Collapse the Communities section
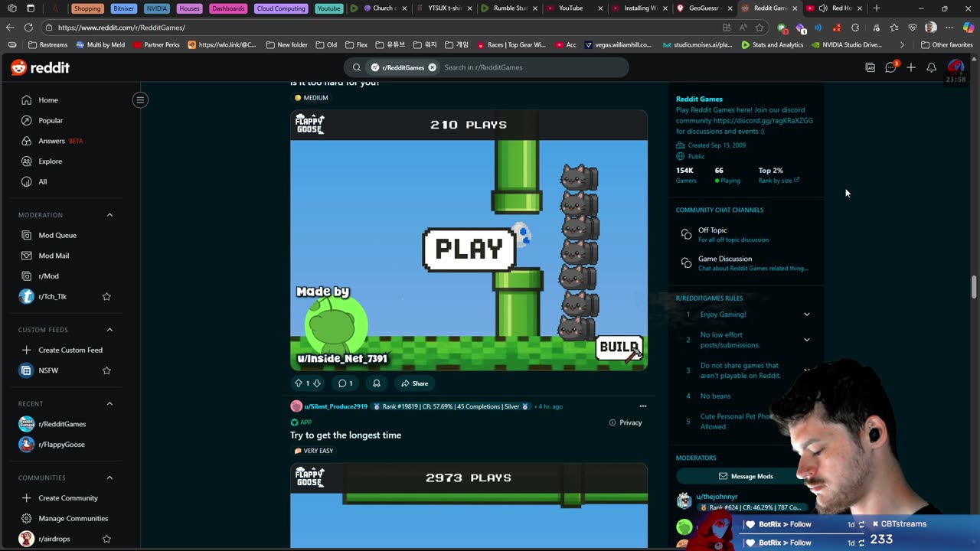Screen dimensions: 980x551 point(109,478)
